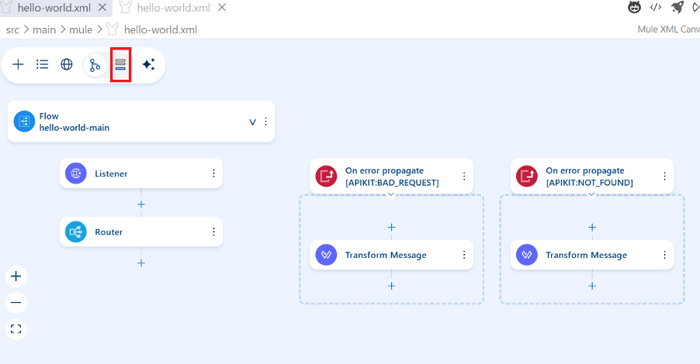Add component below NOT_FOUND Transform Message
The width and height of the screenshot is (700, 364).
pyautogui.click(x=592, y=286)
